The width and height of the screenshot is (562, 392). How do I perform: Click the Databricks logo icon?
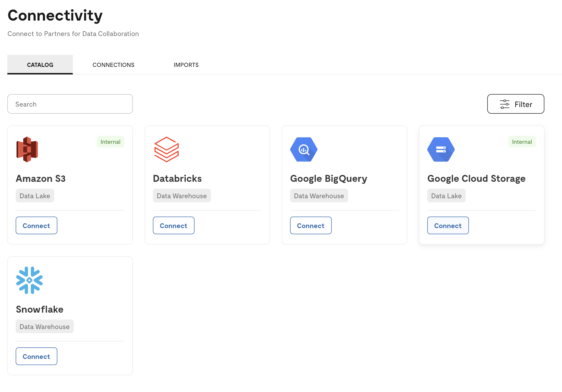[x=167, y=149]
